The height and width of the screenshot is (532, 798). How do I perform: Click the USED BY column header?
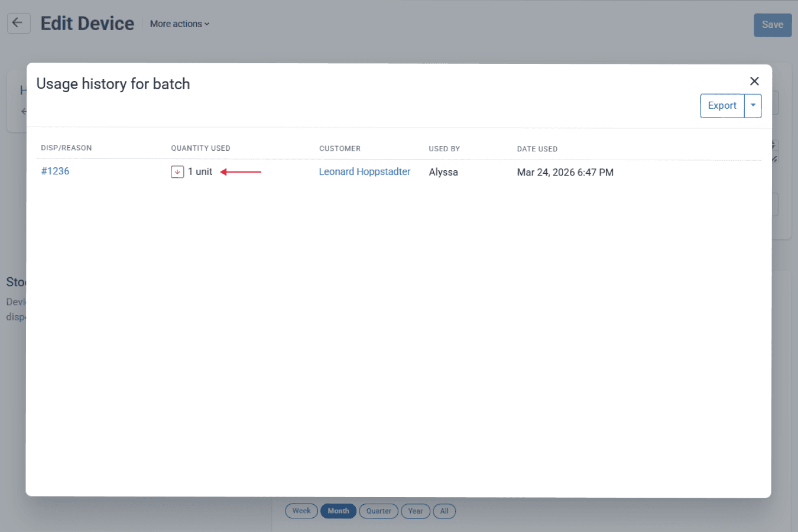tap(445, 149)
